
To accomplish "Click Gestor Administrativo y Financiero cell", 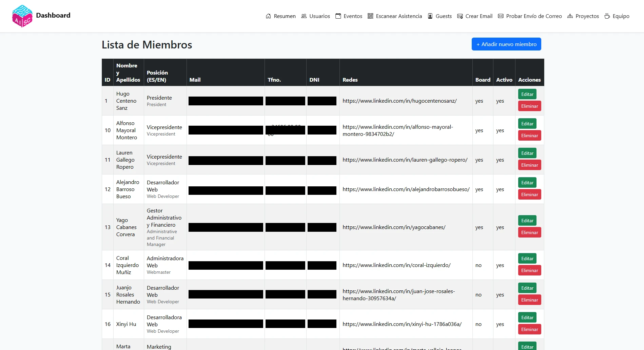I will coord(165,227).
